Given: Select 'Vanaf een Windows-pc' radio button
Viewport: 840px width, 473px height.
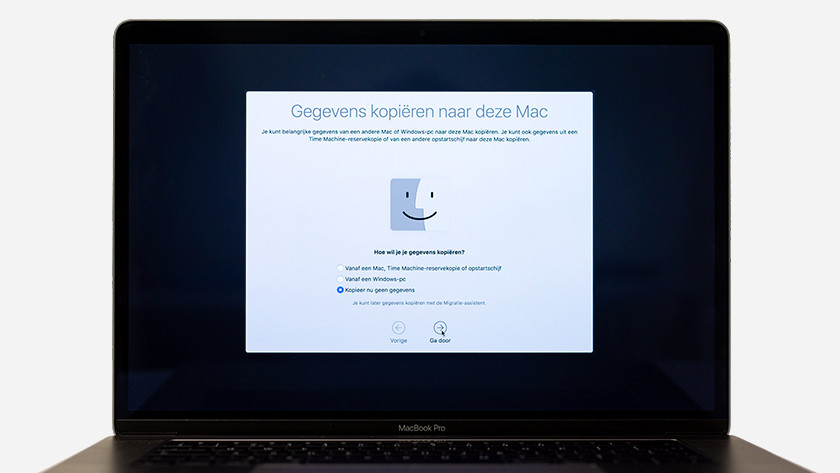Looking at the screenshot, I should click(x=340, y=279).
